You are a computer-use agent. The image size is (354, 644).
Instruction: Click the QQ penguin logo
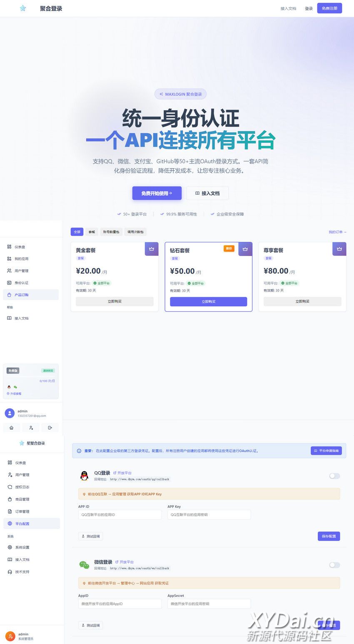pyautogui.click(x=85, y=476)
